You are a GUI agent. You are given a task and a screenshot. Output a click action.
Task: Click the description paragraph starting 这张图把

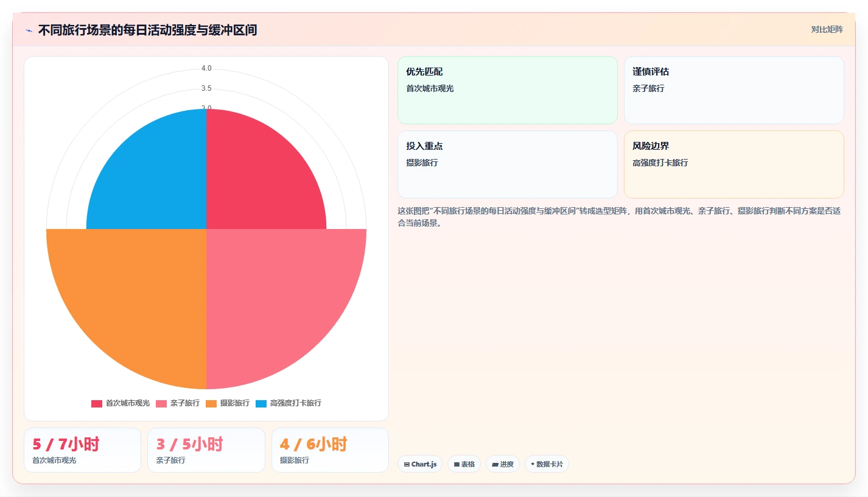619,217
